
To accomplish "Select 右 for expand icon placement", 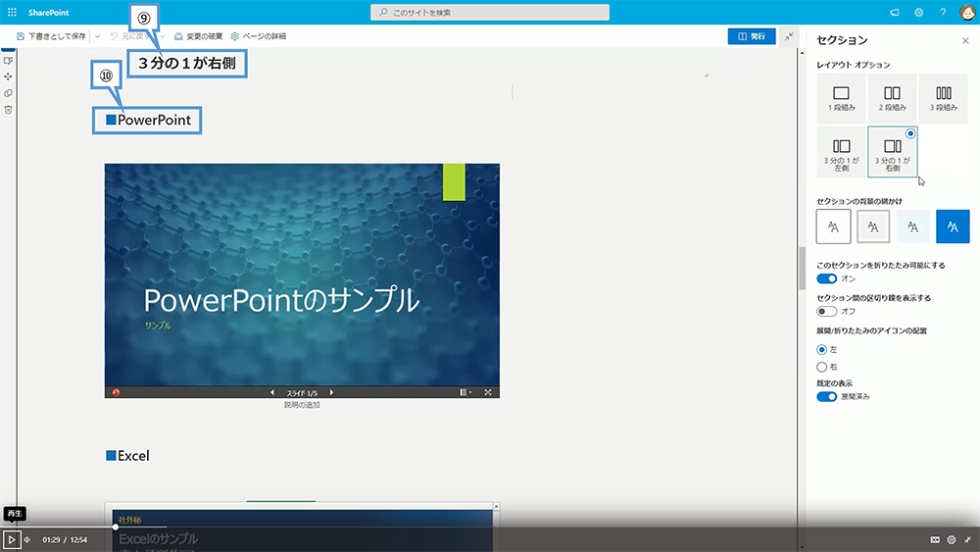I will (x=822, y=367).
